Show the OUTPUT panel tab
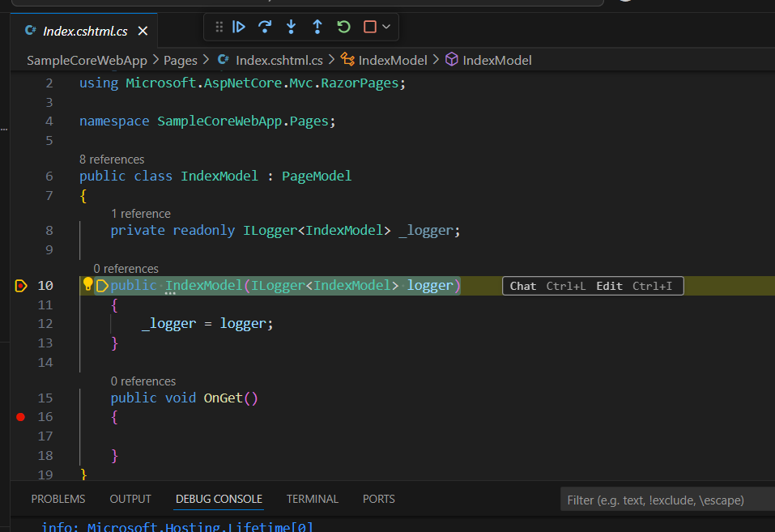This screenshot has height=532, width=775. 130,499
